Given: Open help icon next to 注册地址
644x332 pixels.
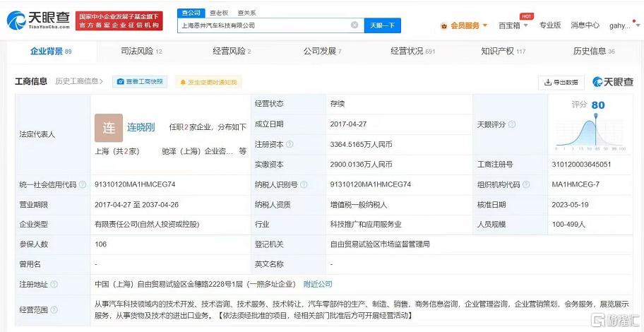Looking at the screenshot, I should 54,285.
